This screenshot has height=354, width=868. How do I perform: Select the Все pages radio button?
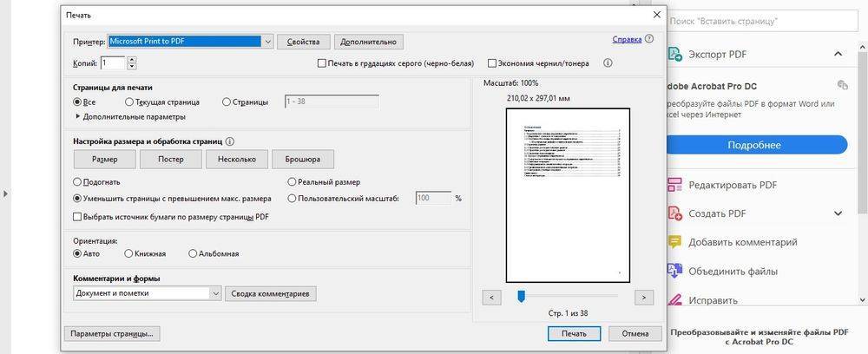[x=77, y=102]
